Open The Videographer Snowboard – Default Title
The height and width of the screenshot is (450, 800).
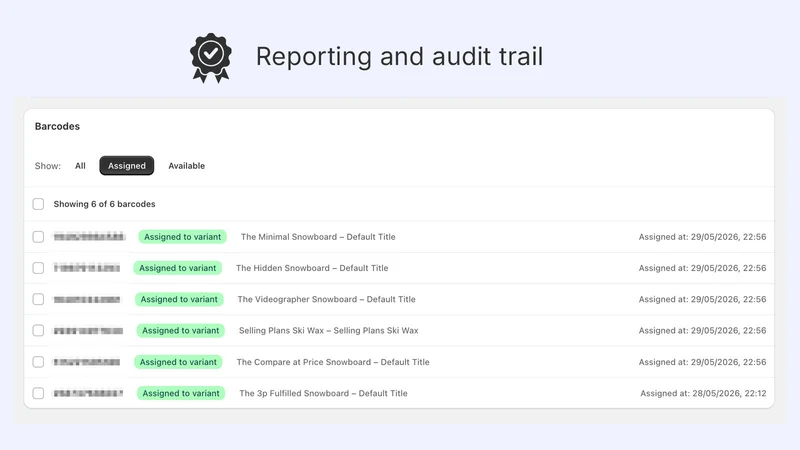pyautogui.click(x=327, y=299)
